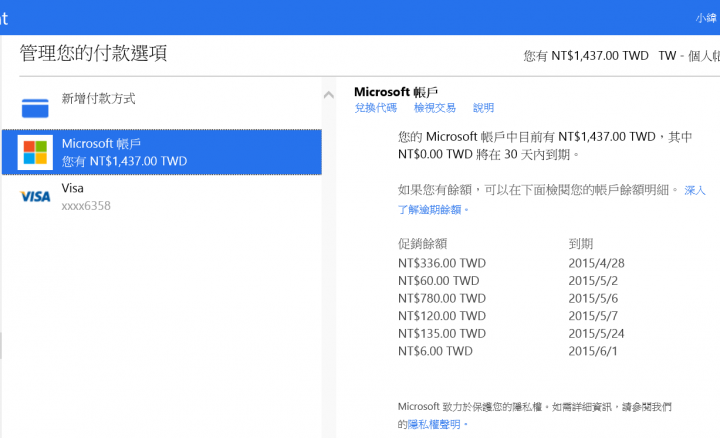Open the 說明 help link
The height and width of the screenshot is (438, 720).
[484, 108]
